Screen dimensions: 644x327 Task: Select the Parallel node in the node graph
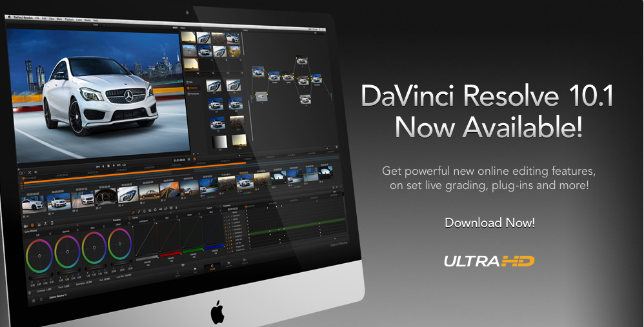[x=274, y=76]
